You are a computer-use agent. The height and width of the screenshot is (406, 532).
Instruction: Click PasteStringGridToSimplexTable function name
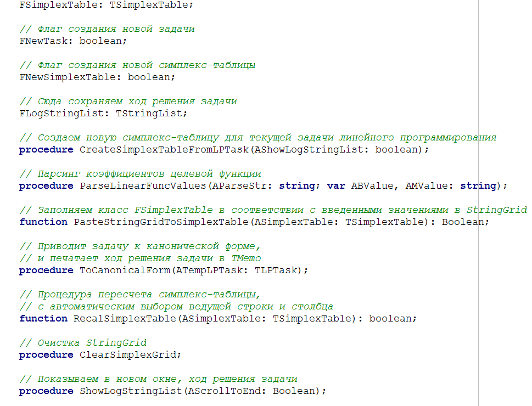161,222
